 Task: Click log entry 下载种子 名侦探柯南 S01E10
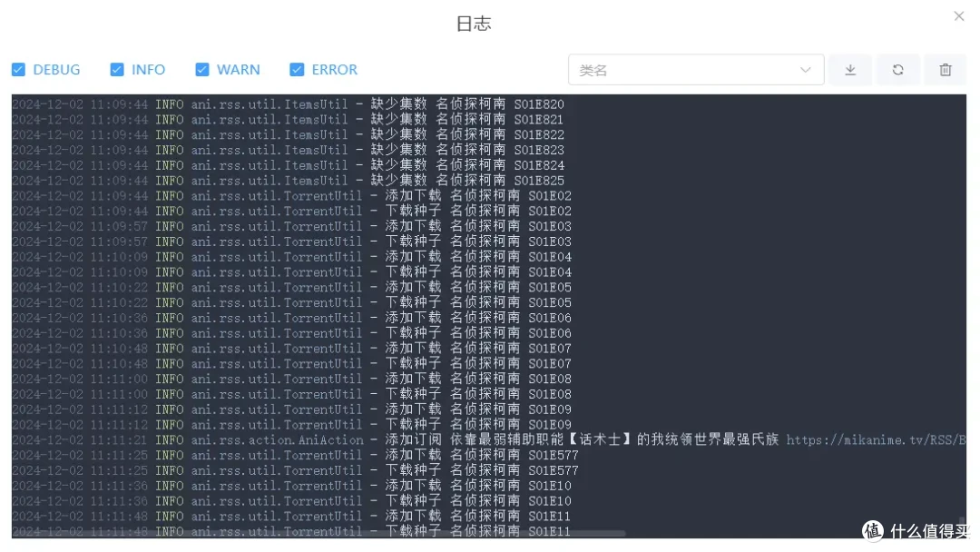[x=291, y=501]
